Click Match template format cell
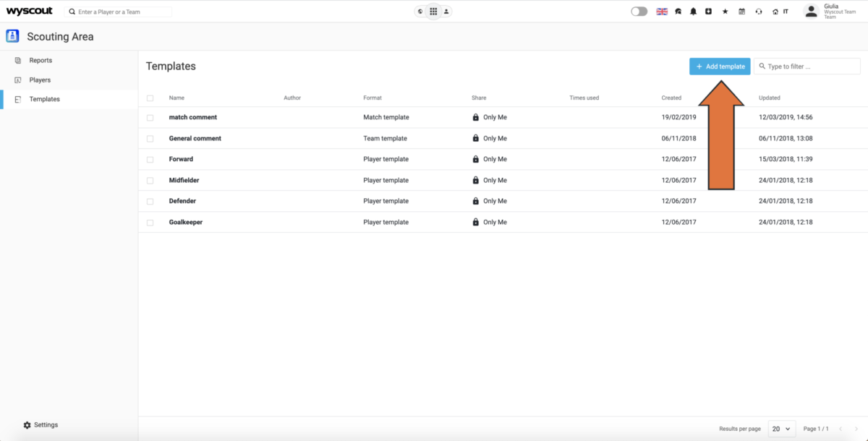This screenshot has width=868, height=441. tap(386, 117)
